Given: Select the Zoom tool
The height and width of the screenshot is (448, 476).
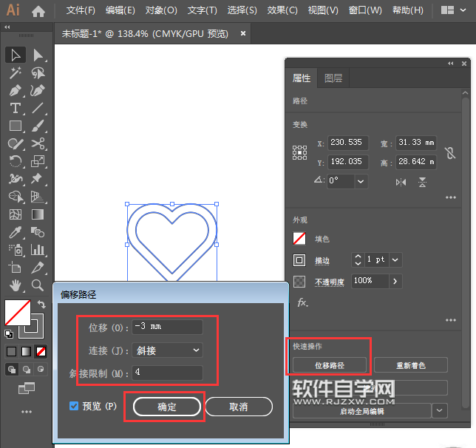Looking at the screenshot, I should tap(38, 285).
